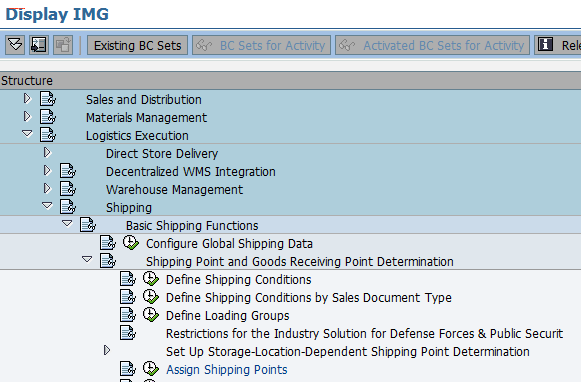Open documentation icon for Assign Shipping Points
Image resolution: width=581 pixels, height=382 pixels.
tap(128, 369)
